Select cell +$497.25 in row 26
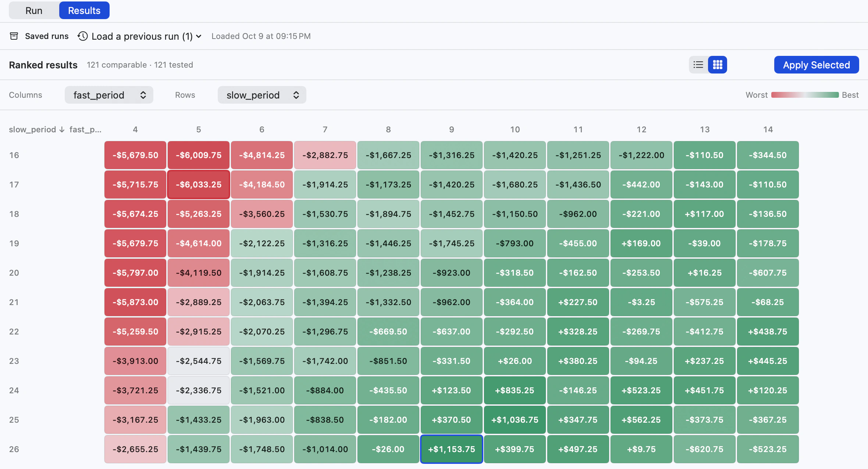Screen dimensions: 868x469 pyautogui.click(x=578, y=449)
